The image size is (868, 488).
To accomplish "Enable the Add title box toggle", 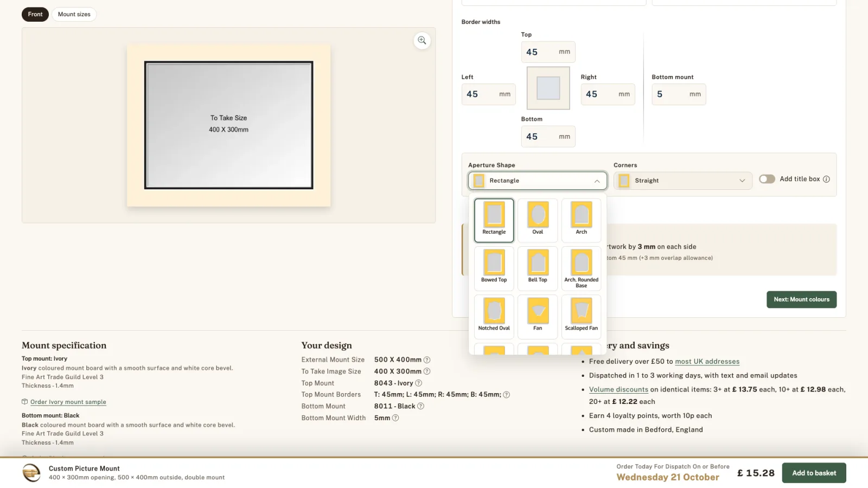I will [x=767, y=179].
